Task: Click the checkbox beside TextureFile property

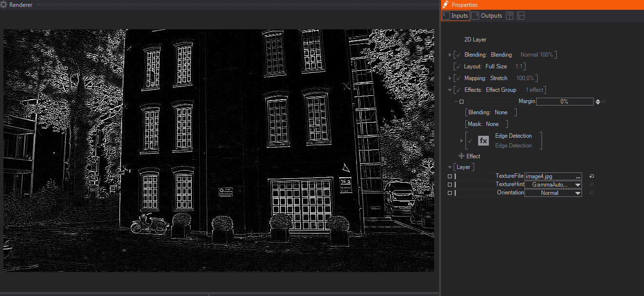Action: pos(449,176)
